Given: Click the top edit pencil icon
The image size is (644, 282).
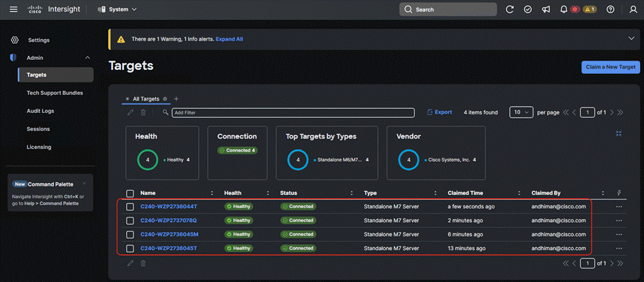Looking at the screenshot, I should (x=130, y=112).
